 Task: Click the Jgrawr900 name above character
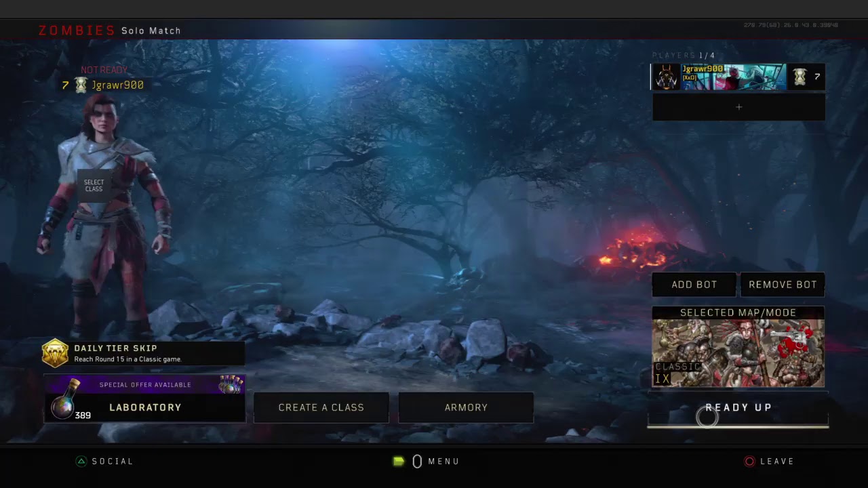(117, 85)
